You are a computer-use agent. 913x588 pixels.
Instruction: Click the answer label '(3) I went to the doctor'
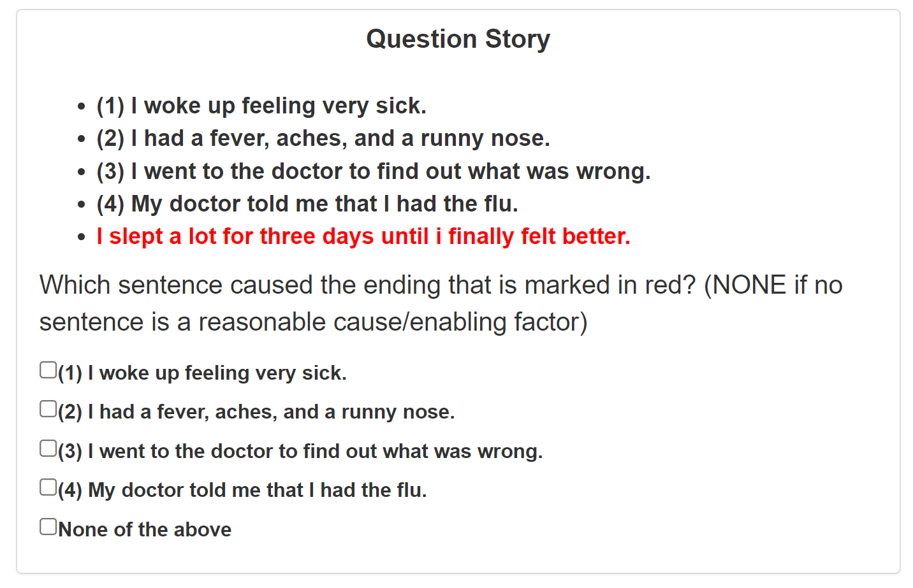(300, 452)
